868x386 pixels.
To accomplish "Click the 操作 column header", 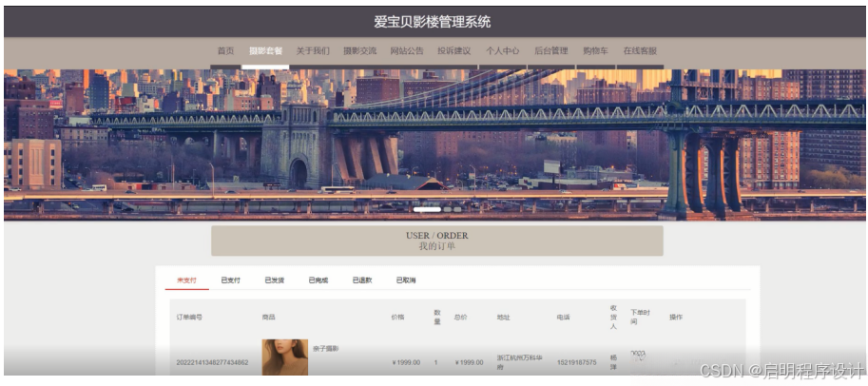I will point(676,318).
